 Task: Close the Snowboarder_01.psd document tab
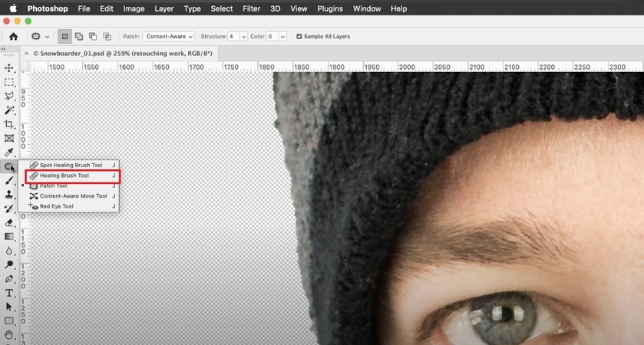tap(27, 54)
